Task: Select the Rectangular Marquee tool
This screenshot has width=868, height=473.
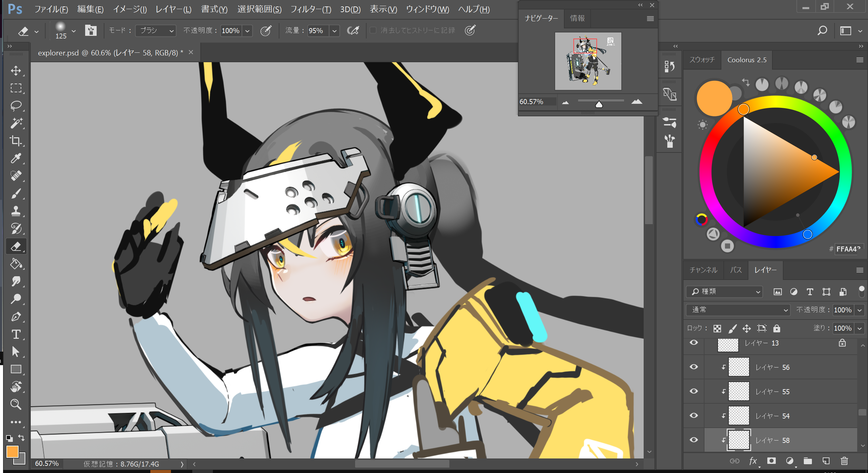Action: [x=16, y=88]
